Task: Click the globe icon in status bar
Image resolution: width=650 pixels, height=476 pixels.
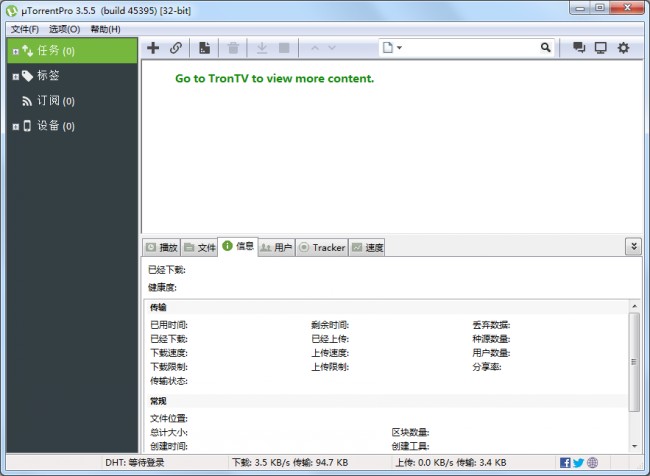Action: point(593,462)
